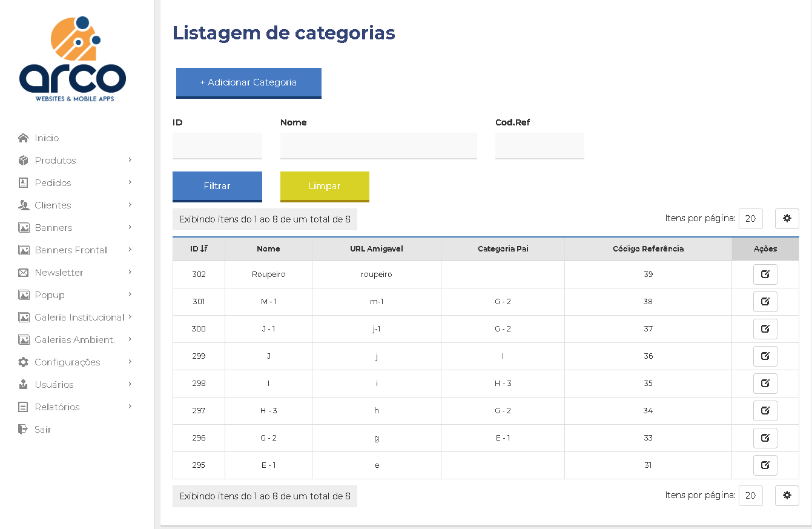Click the "H - 3" cell in Categoria Pai
The image size is (812, 529).
(503, 384)
